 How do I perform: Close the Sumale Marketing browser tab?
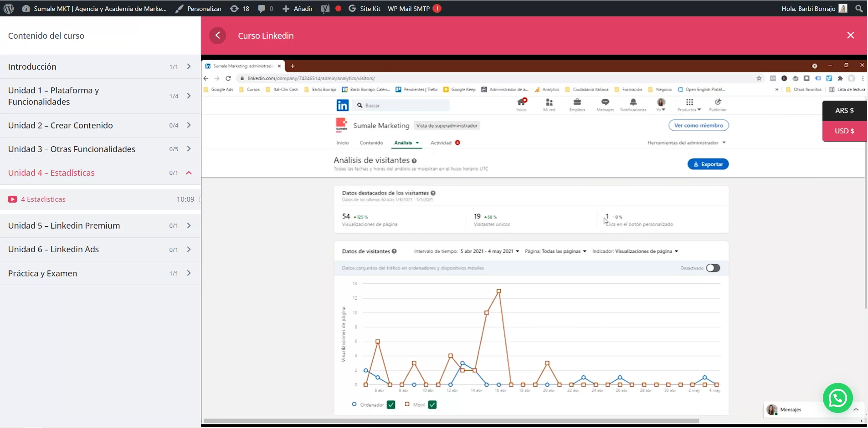[279, 66]
